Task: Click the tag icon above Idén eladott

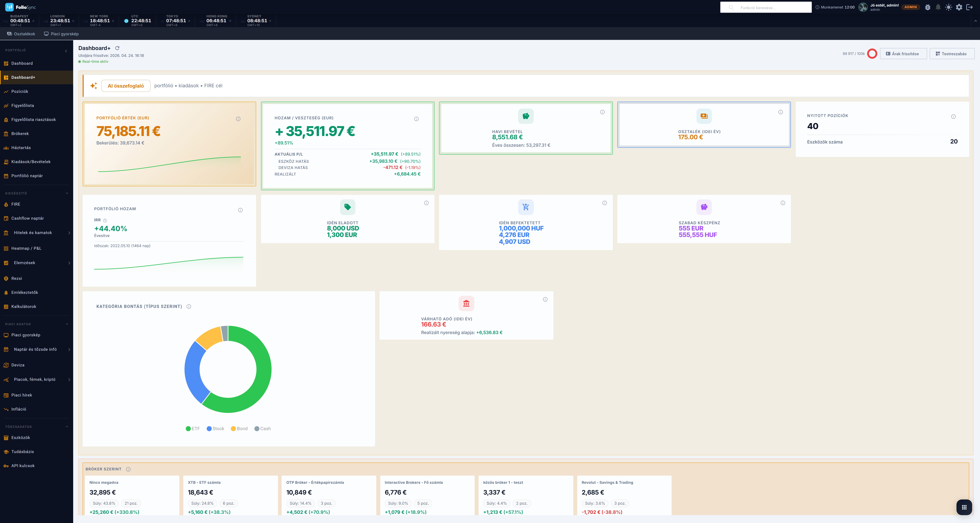Action: tap(348, 207)
